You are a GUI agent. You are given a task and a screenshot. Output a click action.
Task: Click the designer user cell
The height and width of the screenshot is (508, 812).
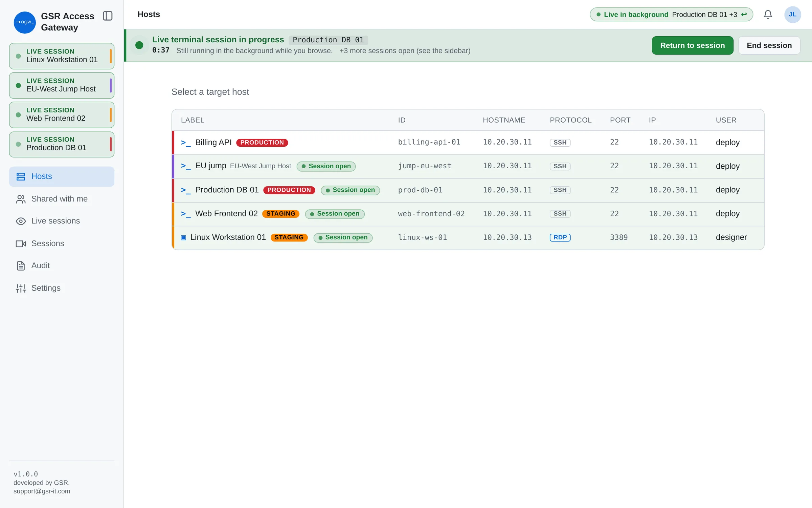pyautogui.click(x=731, y=237)
